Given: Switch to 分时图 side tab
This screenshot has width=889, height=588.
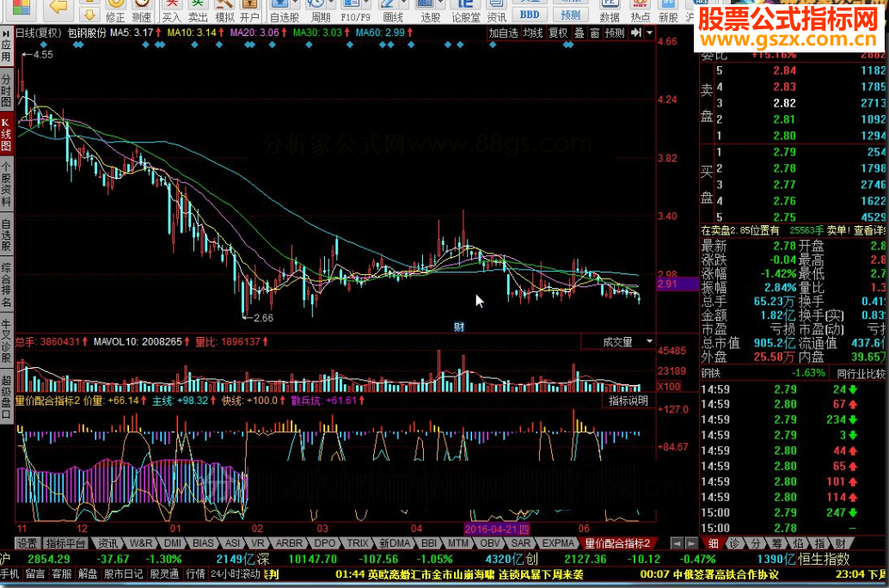Looking at the screenshot, I should pyautogui.click(x=6, y=90).
